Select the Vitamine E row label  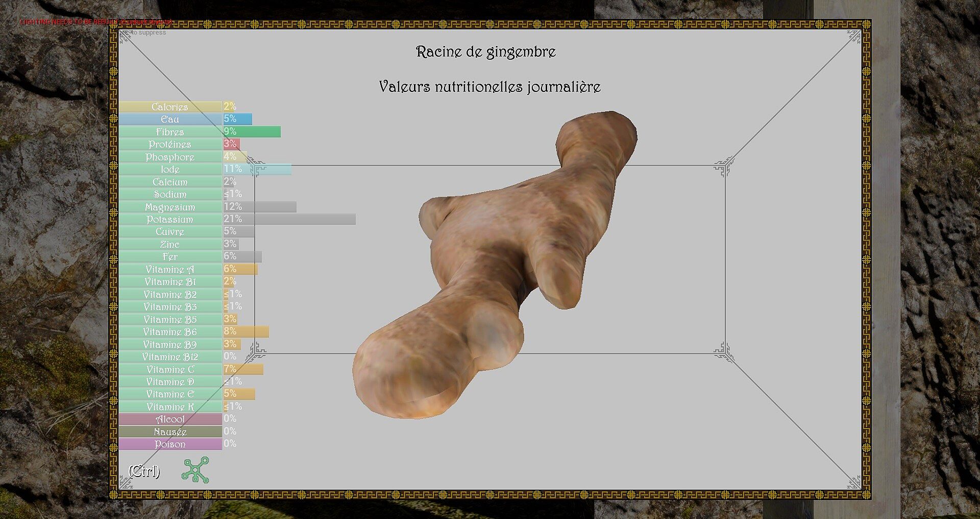(170, 394)
